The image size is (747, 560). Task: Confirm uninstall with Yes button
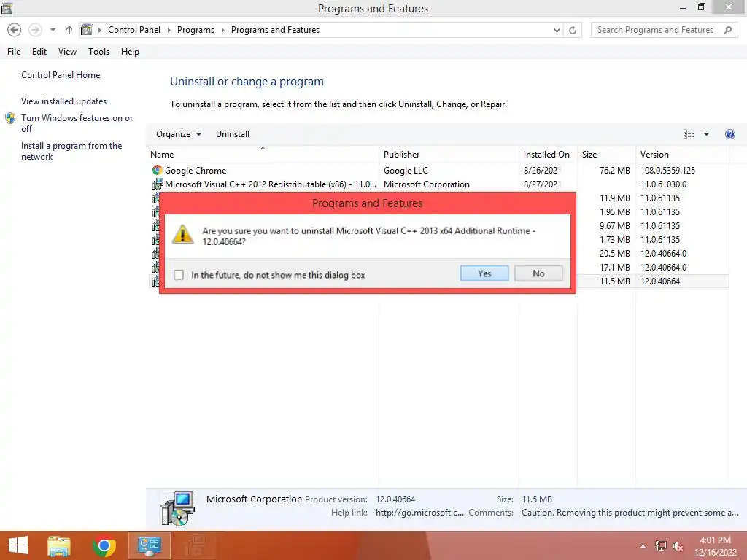click(x=484, y=273)
